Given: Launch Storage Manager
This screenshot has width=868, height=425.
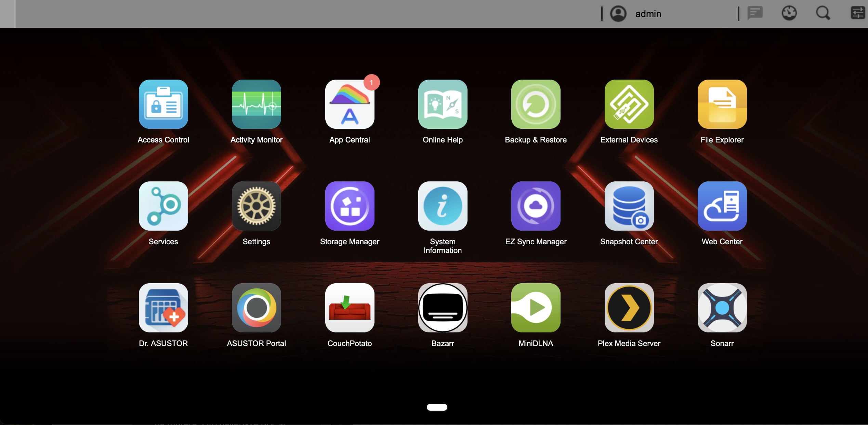Looking at the screenshot, I should [x=350, y=206].
